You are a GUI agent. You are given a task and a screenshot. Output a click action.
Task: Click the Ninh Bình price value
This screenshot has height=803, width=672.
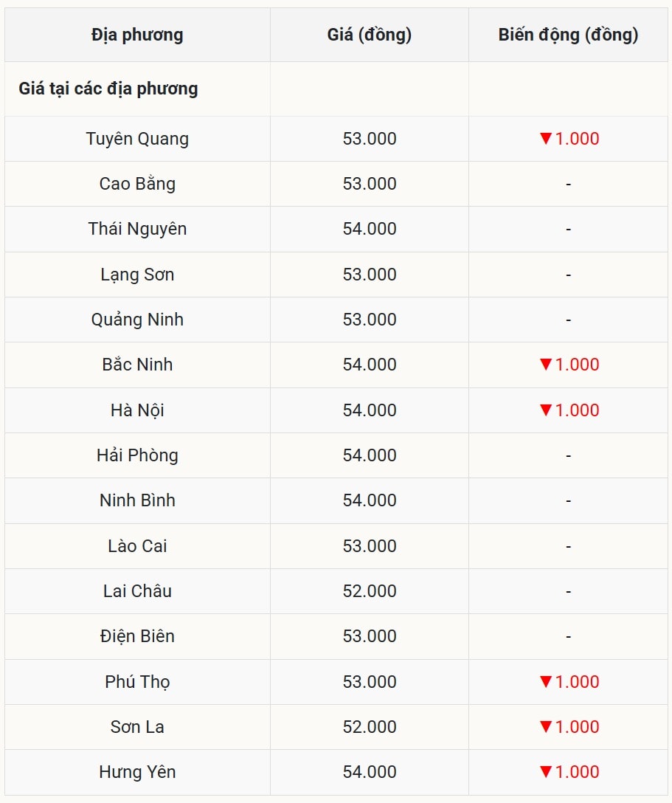pos(369,500)
